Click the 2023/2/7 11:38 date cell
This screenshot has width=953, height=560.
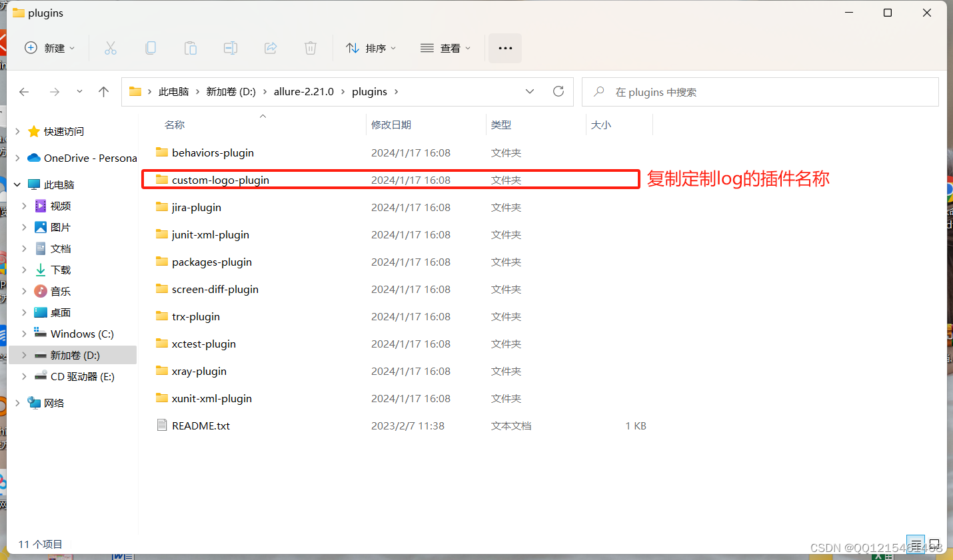[x=408, y=425]
